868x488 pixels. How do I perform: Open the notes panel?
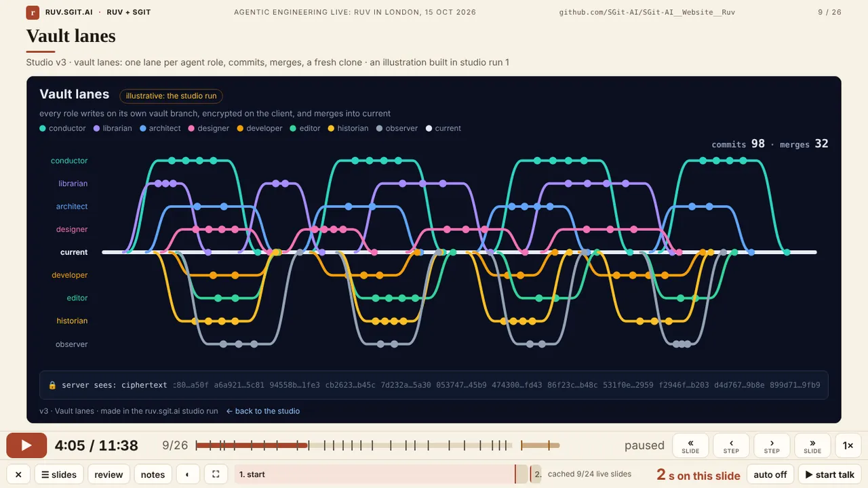pyautogui.click(x=153, y=474)
